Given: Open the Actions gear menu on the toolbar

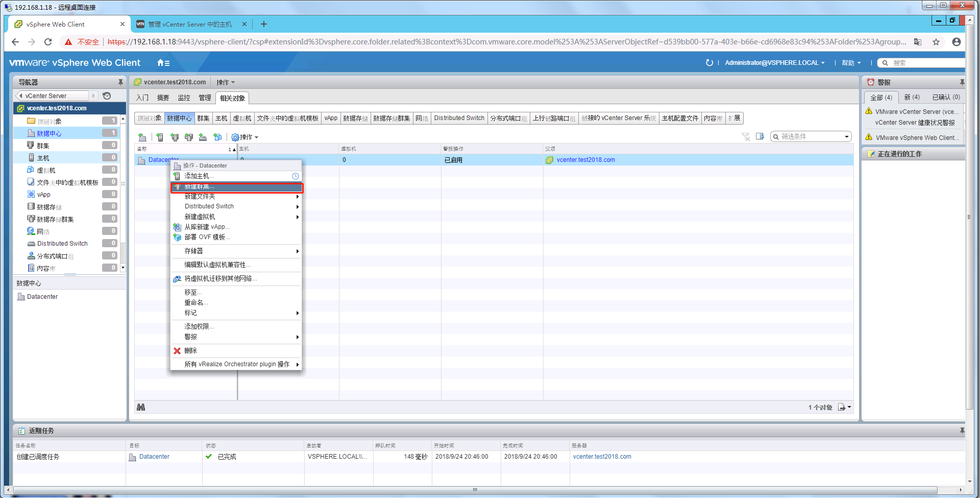Looking at the screenshot, I should click(x=245, y=137).
